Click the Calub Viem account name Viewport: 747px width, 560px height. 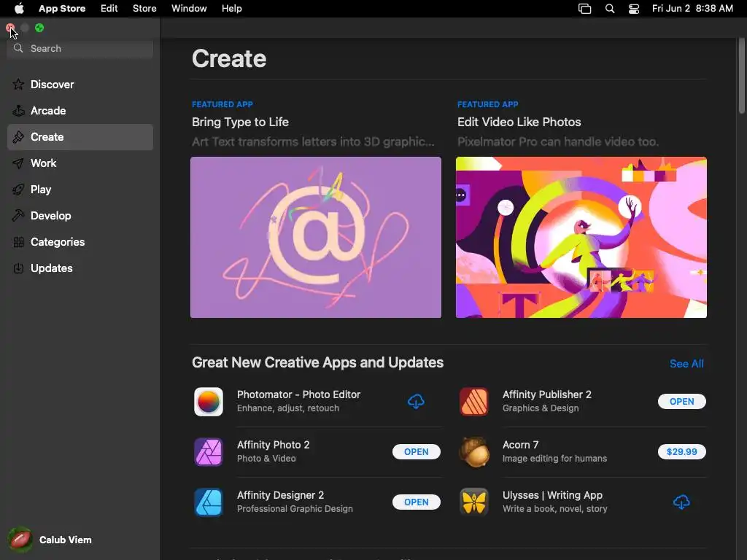(65, 540)
